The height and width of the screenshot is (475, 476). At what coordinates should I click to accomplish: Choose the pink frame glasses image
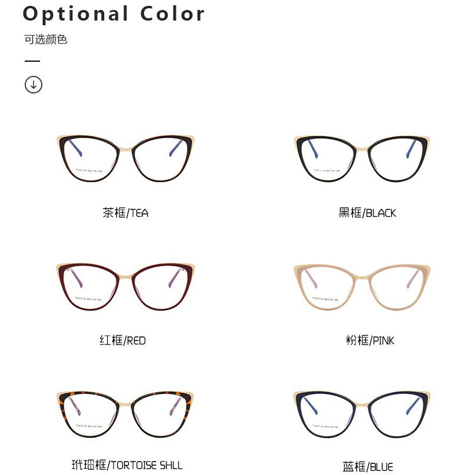point(362,287)
